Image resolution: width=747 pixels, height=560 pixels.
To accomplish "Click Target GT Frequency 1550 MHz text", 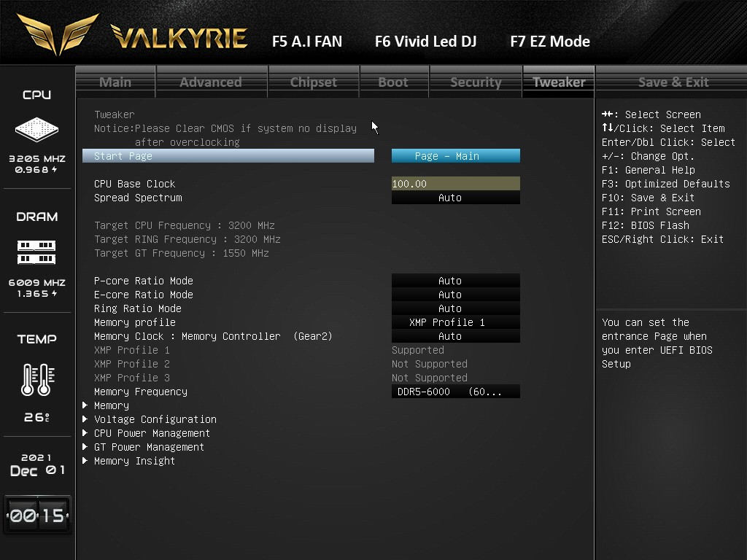I will pos(182,252).
